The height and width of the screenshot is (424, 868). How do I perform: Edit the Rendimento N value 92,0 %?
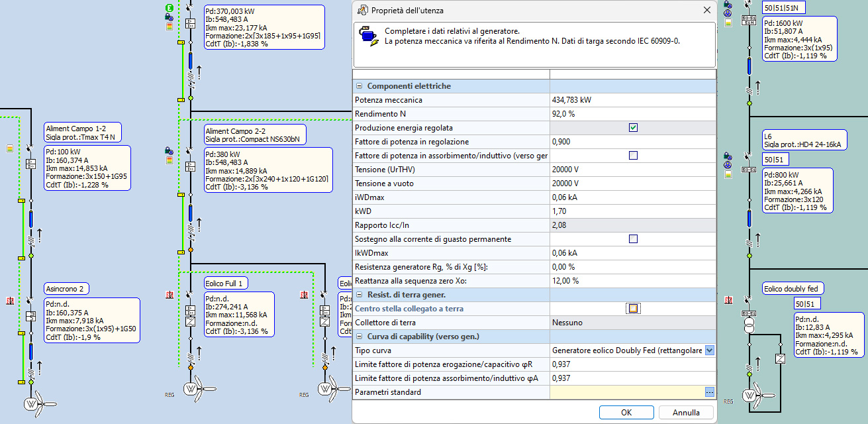coord(633,114)
